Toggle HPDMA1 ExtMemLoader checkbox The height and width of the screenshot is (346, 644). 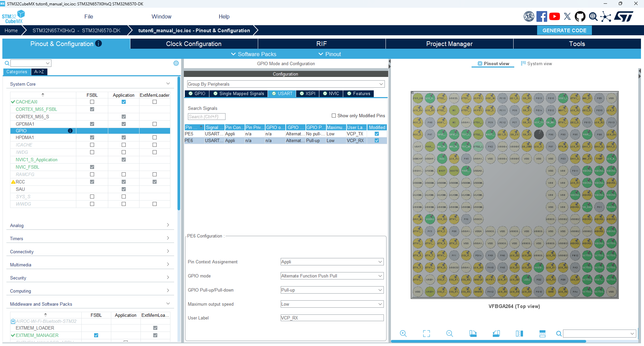pyautogui.click(x=155, y=137)
